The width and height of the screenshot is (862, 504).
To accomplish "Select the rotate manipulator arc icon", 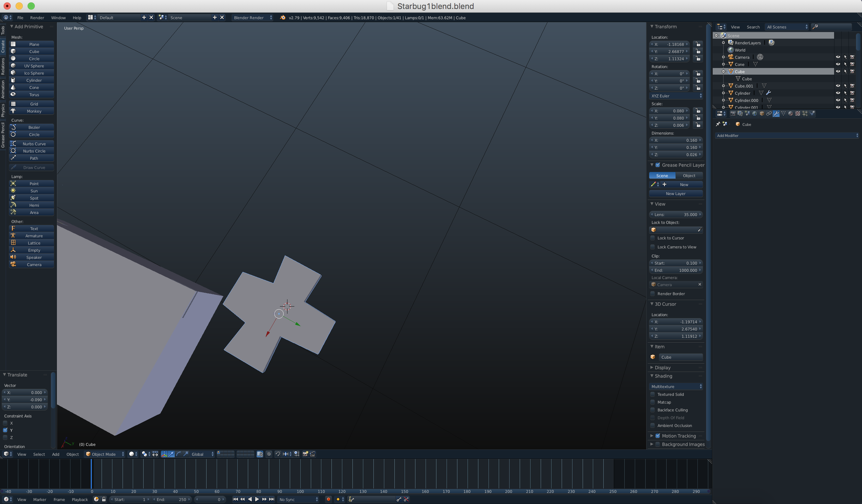I will [179, 454].
